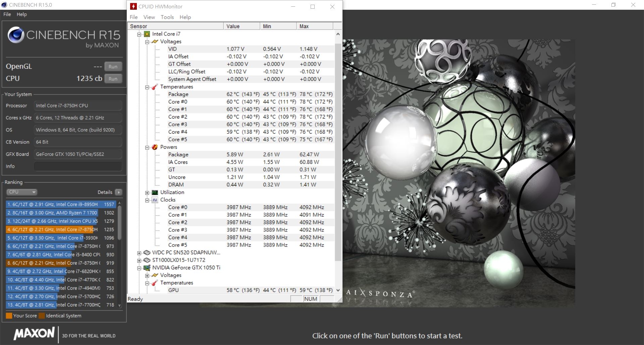
Task: Click the Max column header
Action: point(315,26)
